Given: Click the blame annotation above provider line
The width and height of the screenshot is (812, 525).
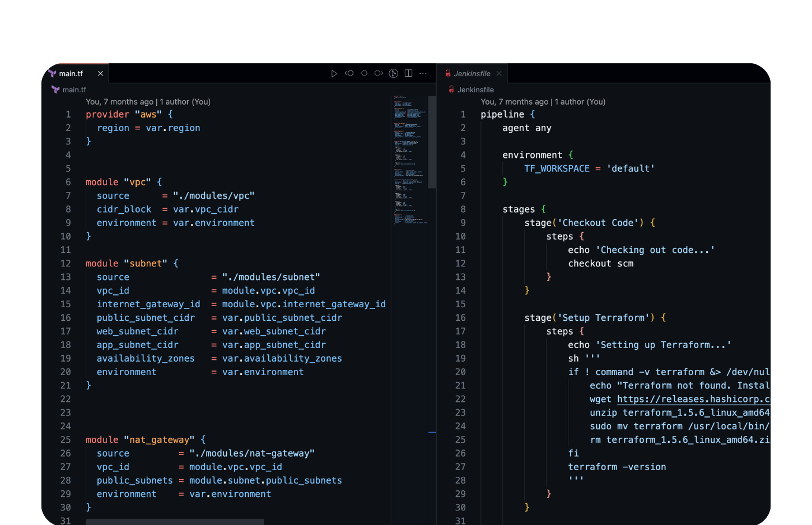Looking at the screenshot, I should [148, 102].
